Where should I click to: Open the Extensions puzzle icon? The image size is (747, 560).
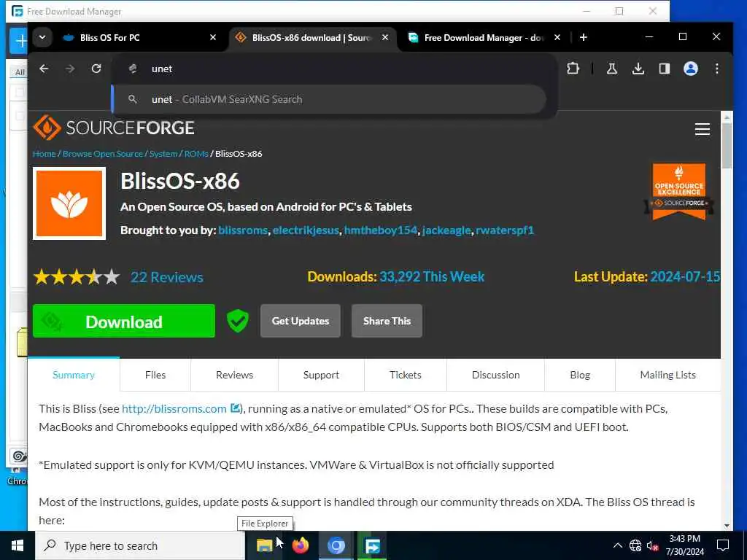pos(573,69)
